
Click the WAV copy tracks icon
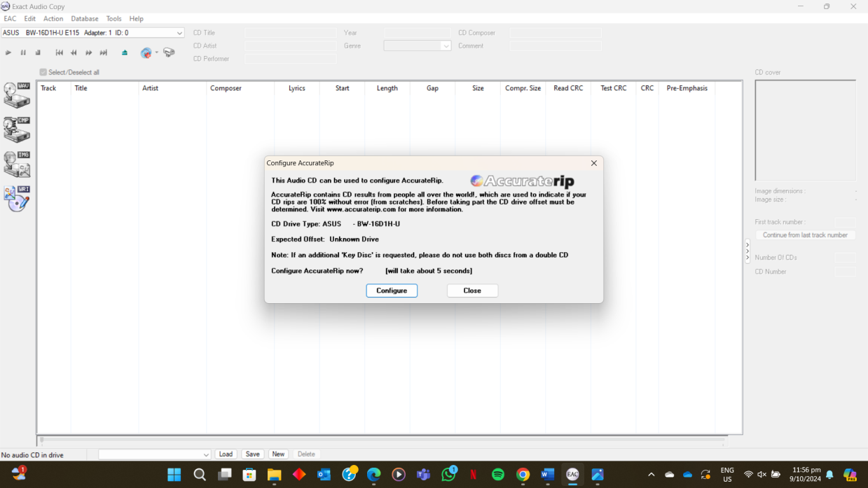coord(17,95)
